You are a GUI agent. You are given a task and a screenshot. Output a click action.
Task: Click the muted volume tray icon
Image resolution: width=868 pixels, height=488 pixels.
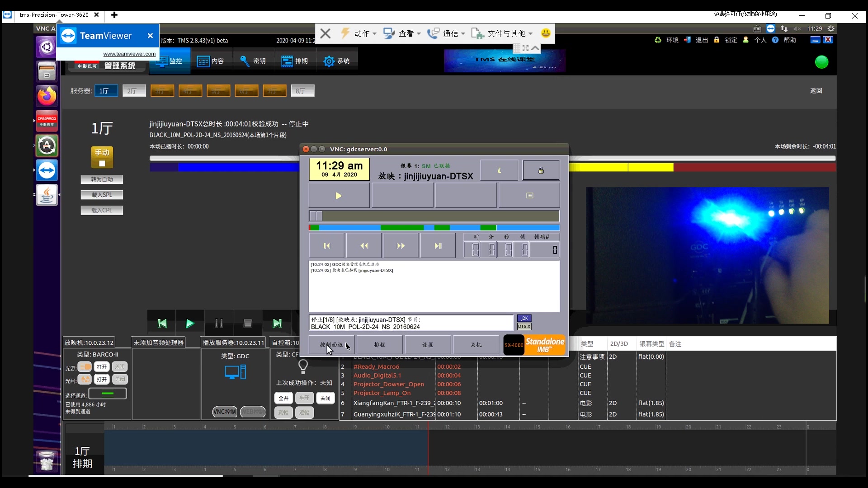tap(797, 28)
